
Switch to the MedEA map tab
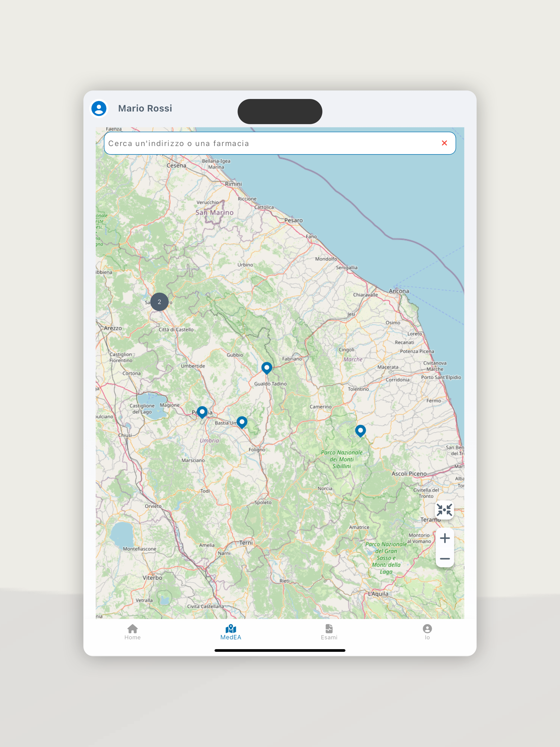pos(231,632)
